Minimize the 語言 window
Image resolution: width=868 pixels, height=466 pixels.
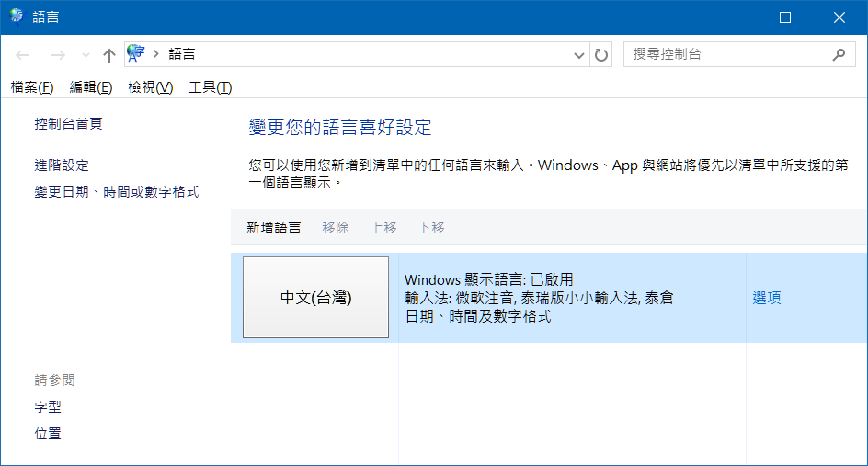point(732,17)
